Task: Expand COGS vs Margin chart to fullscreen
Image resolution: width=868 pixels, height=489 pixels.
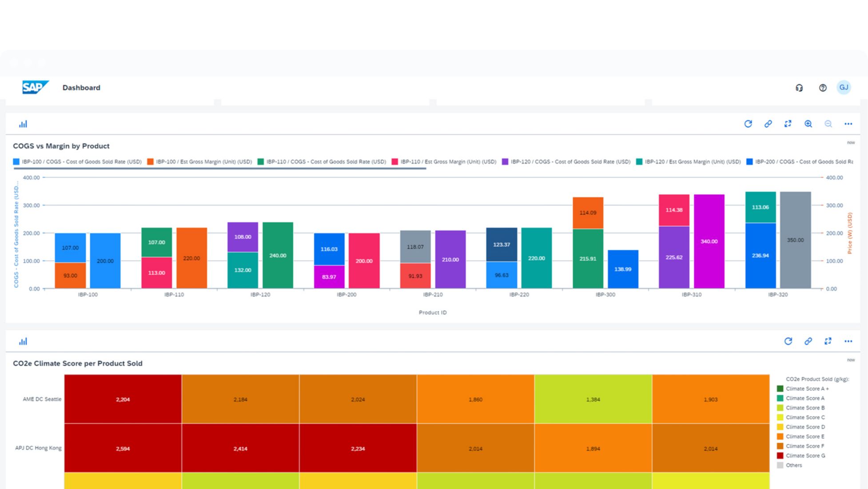Action: coord(788,124)
